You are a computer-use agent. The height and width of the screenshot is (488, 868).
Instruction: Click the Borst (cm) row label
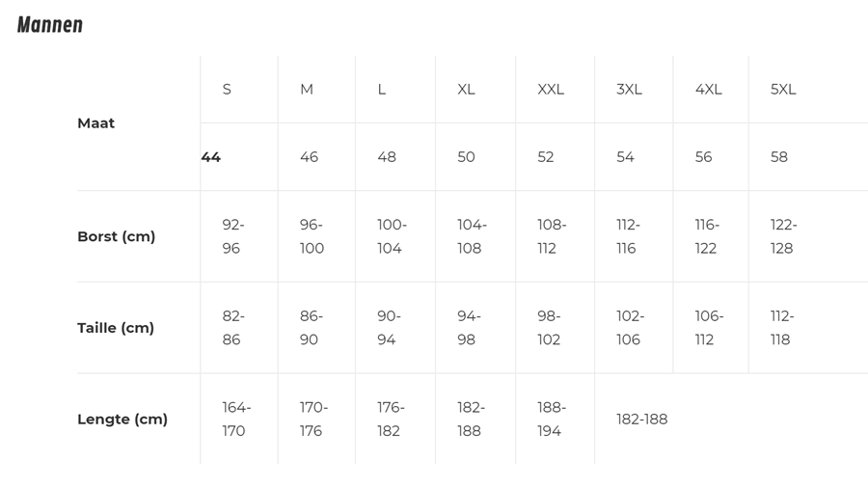(116, 236)
